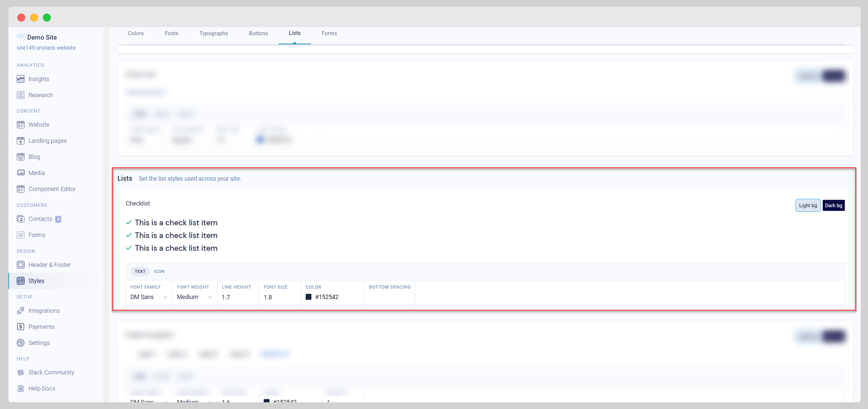Click the Integrations plug icon
The height and width of the screenshot is (409, 868).
[x=20, y=311]
